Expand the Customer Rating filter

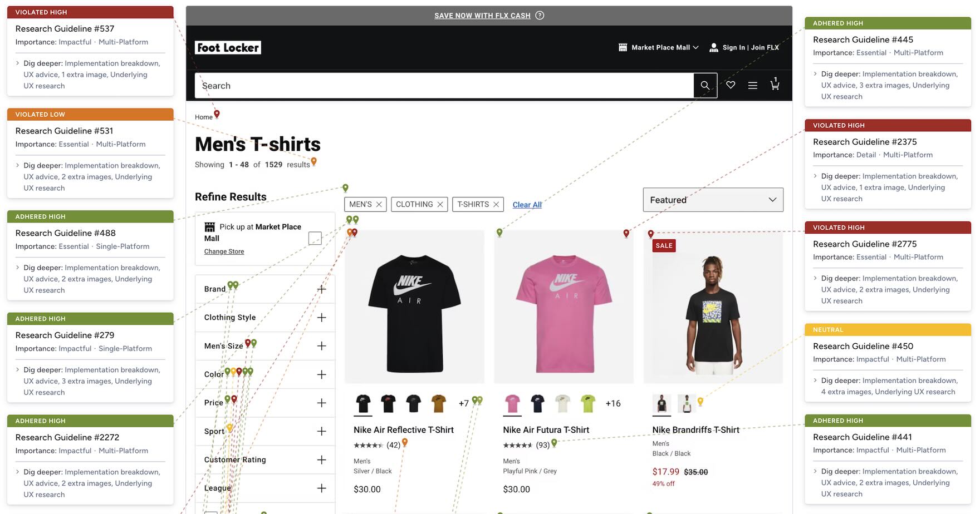(x=265, y=459)
